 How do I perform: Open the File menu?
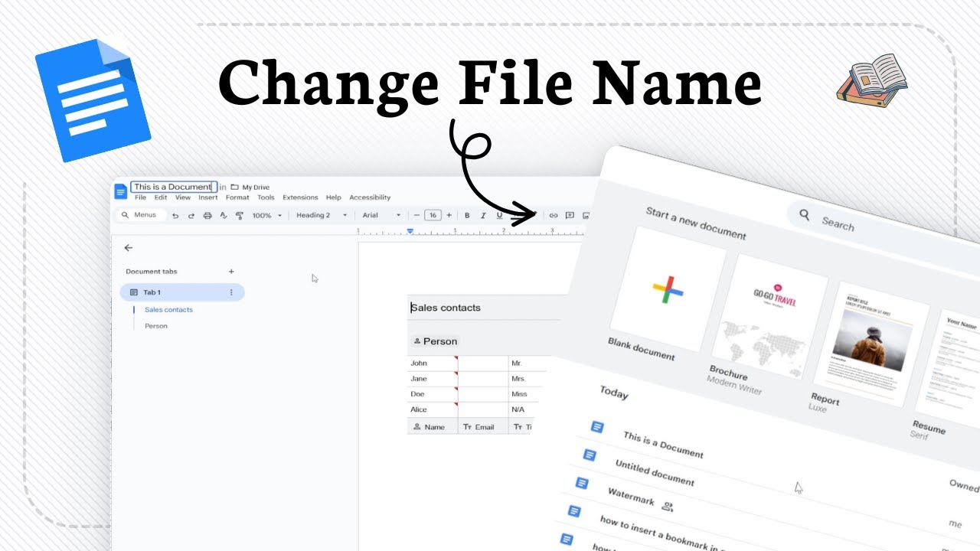coord(141,197)
